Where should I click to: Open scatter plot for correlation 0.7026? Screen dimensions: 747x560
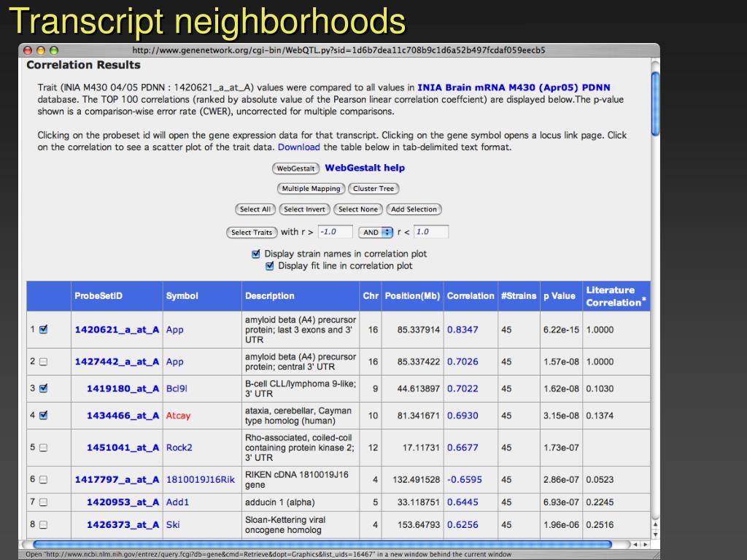(462, 362)
